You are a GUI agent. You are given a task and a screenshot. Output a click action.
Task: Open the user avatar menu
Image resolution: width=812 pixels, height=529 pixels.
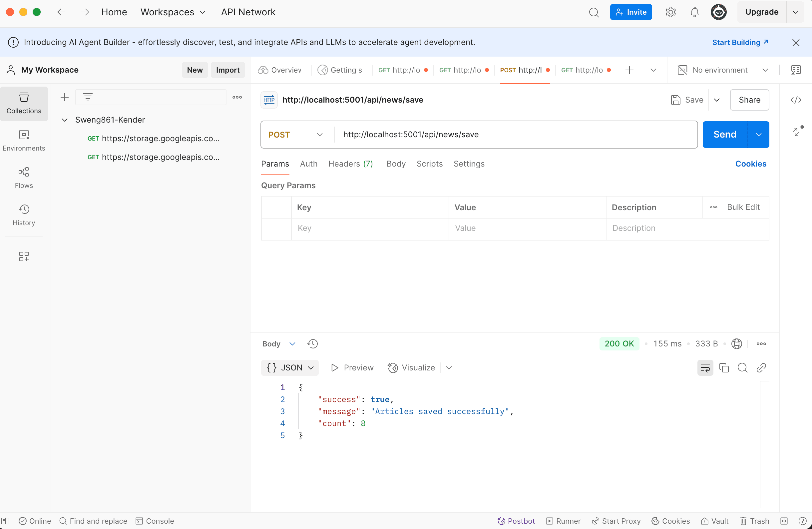tap(718, 12)
